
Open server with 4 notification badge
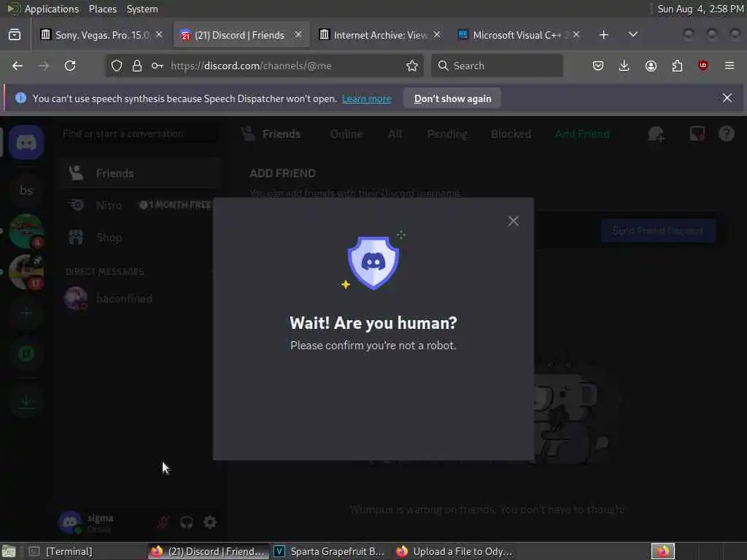(26, 231)
